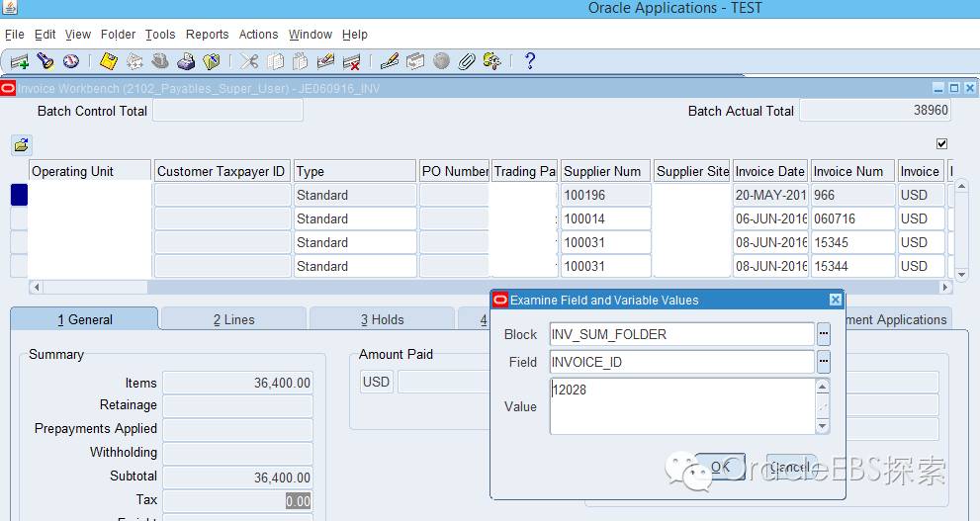Click grid vertical scrollbar up arrow
Viewport: 980px width, 521px height.
pos(961,187)
